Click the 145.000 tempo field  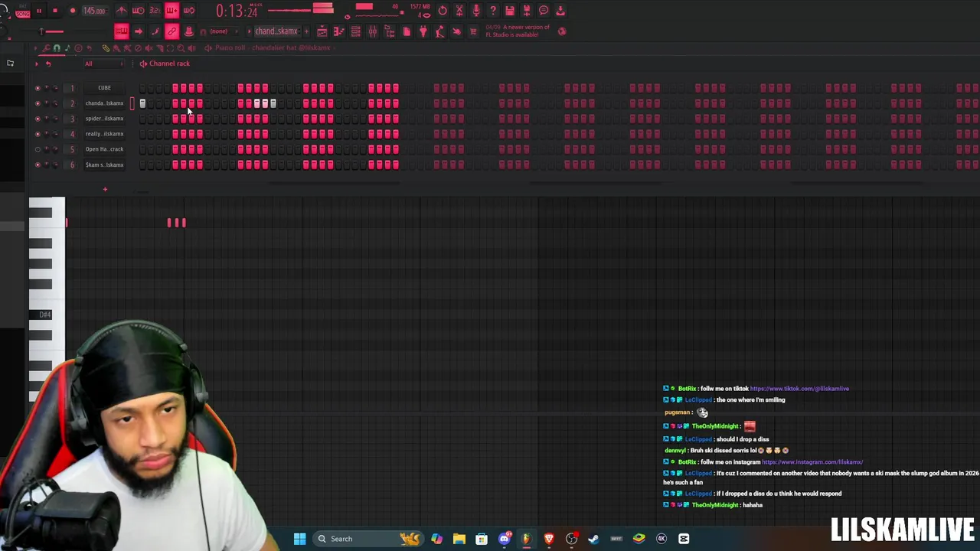point(94,11)
